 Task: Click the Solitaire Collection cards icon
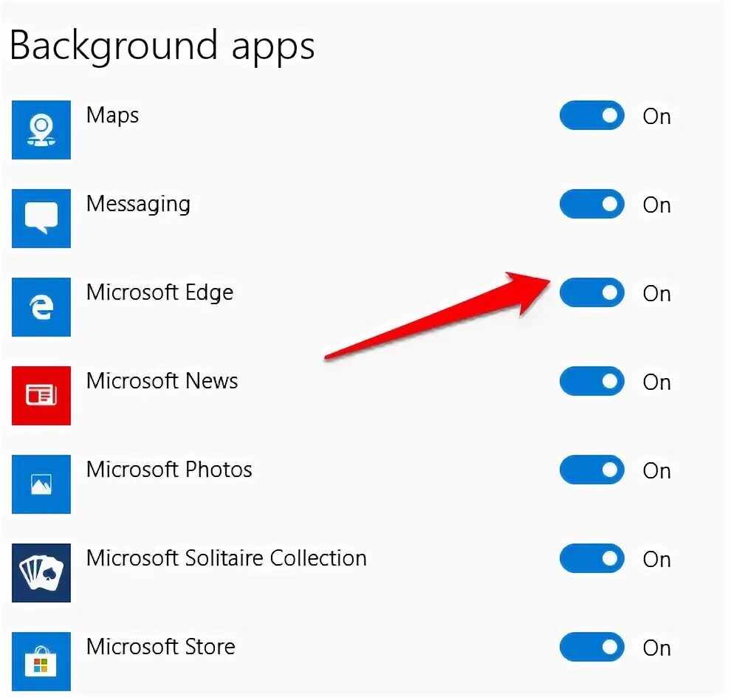(x=41, y=573)
